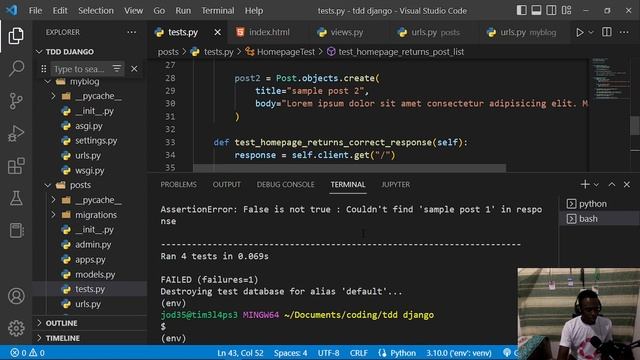Open the Explorer view in activity bar
The height and width of the screenshot is (360, 640).
tap(16, 36)
